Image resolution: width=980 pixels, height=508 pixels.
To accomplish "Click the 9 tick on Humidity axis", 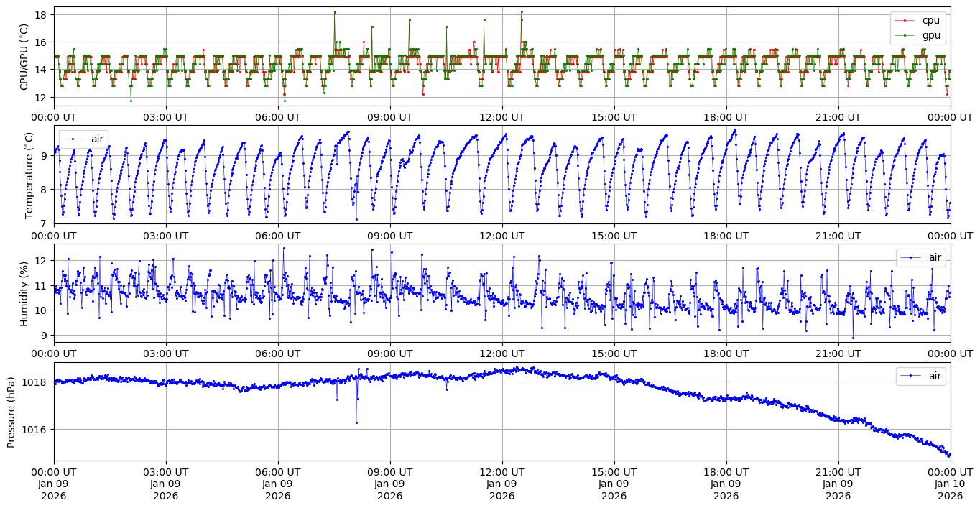I will coord(45,335).
